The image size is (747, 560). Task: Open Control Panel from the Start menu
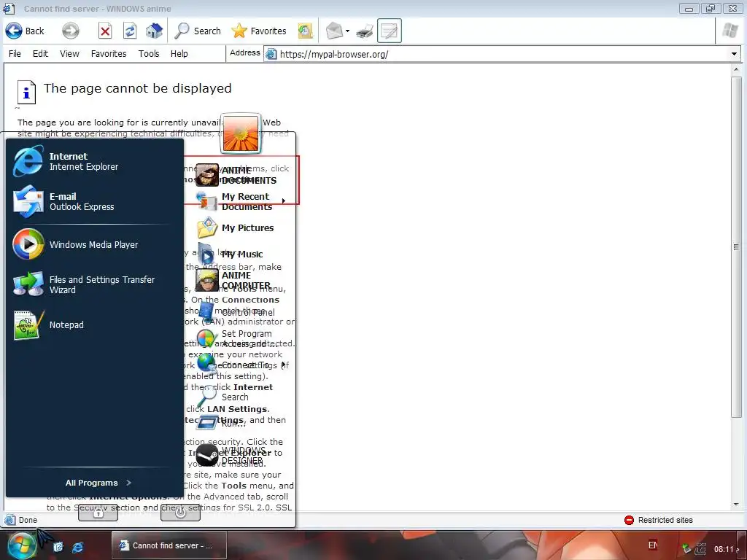pyautogui.click(x=241, y=312)
